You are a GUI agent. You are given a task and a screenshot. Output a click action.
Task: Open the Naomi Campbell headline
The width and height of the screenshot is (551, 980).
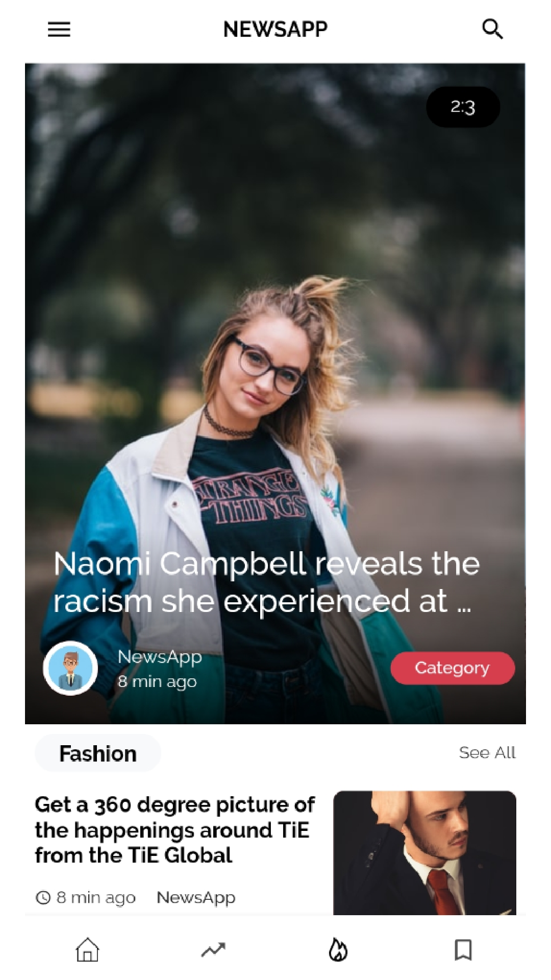(x=266, y=582)
